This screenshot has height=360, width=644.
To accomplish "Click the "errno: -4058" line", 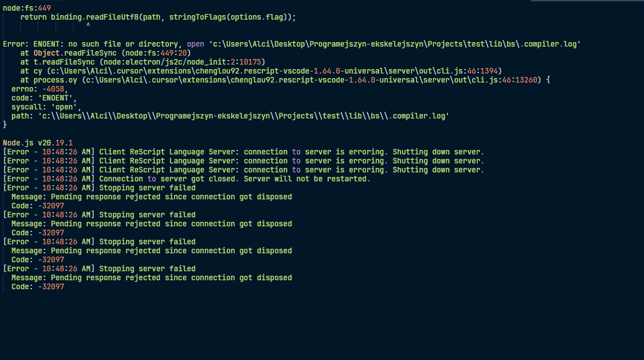I will [x=39, y=89].
